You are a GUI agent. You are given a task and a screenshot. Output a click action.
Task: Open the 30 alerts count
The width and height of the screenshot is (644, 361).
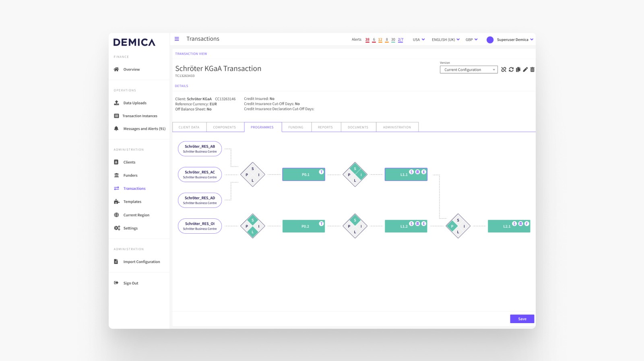tap(393, 40)
